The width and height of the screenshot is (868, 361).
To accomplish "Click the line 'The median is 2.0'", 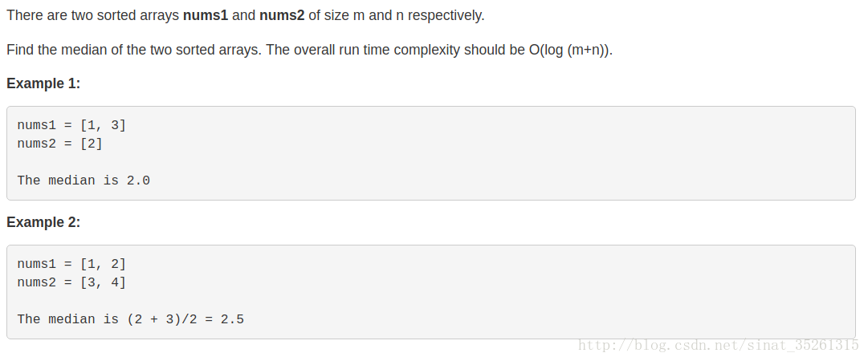I will click(x=84, y=180).
